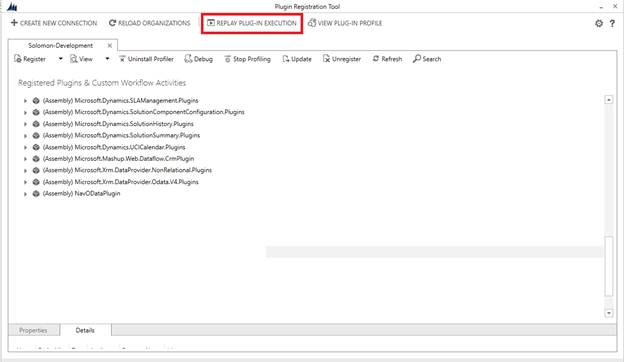Screen dimensions: 624x362
Task: Click the DataProvider.NonRelational assembly icon
Action: 36,170
